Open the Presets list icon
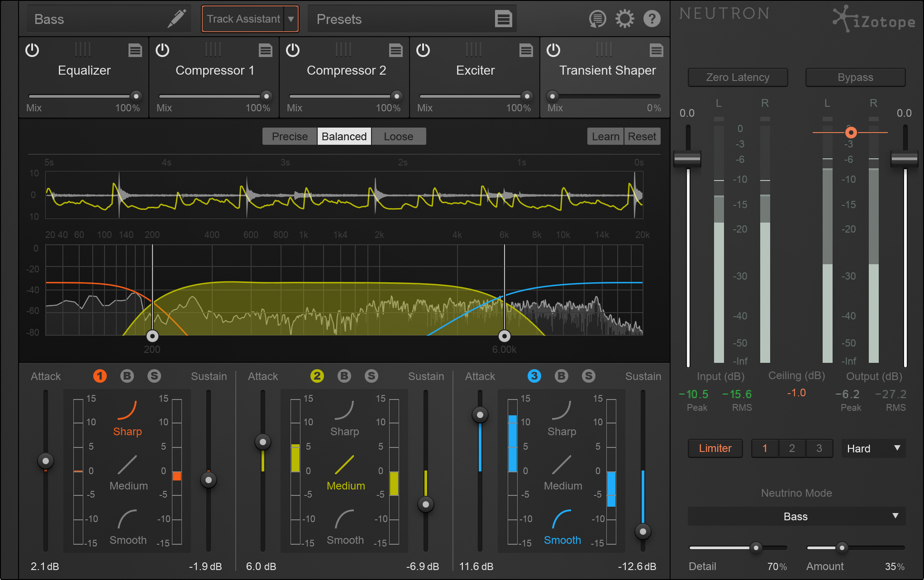 tap(503, 19)
